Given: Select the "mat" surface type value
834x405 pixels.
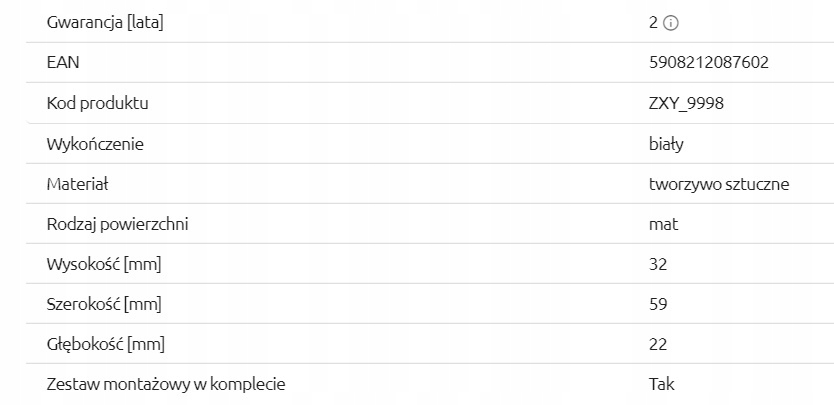Looking at the screenshot, I should 663,224.
